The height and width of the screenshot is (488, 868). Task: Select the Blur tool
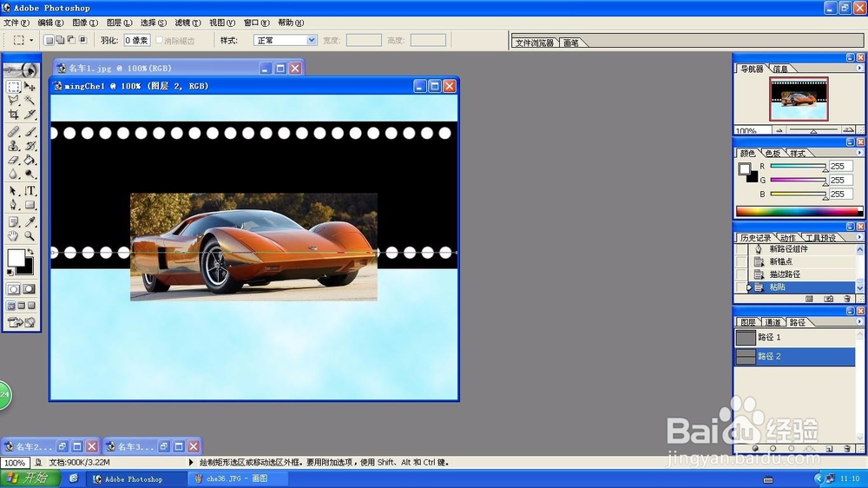pyautogui.click(x=13, y=174)
